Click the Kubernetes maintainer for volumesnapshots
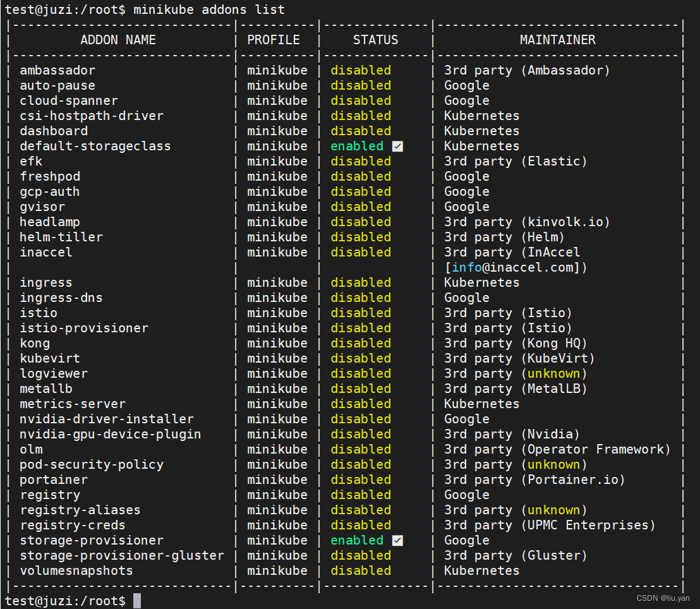The image size is (700, 609). click(481, 570)
